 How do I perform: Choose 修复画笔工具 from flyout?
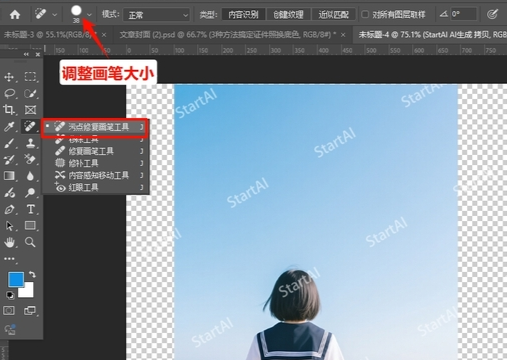pyautogui.click(x=95, y=151)
